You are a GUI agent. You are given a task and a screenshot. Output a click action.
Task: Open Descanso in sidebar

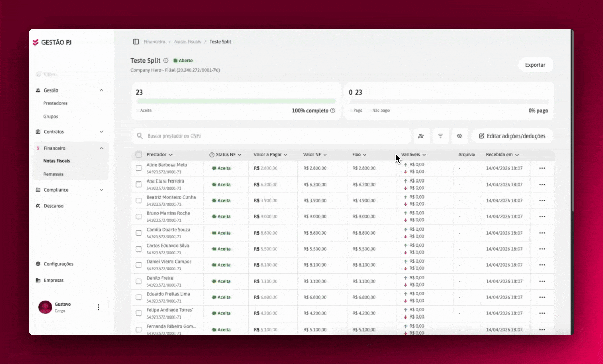pyautogui.click(x=54, y=206)
